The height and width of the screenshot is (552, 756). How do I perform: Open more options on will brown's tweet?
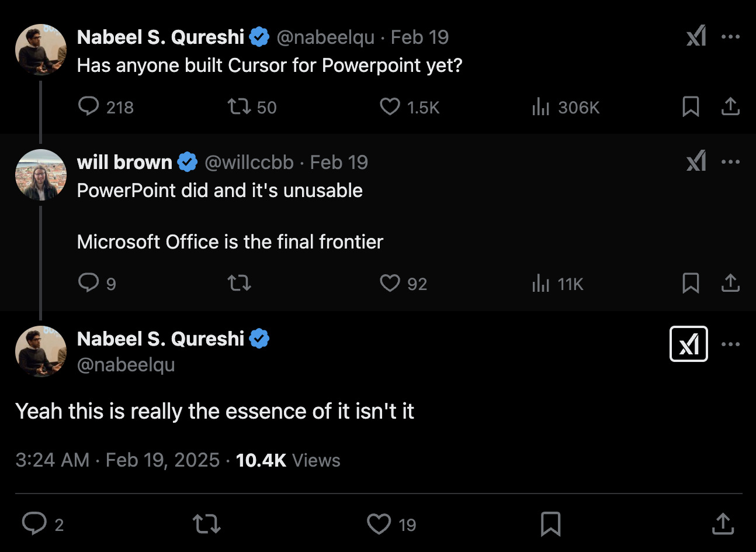coord(730,162)
